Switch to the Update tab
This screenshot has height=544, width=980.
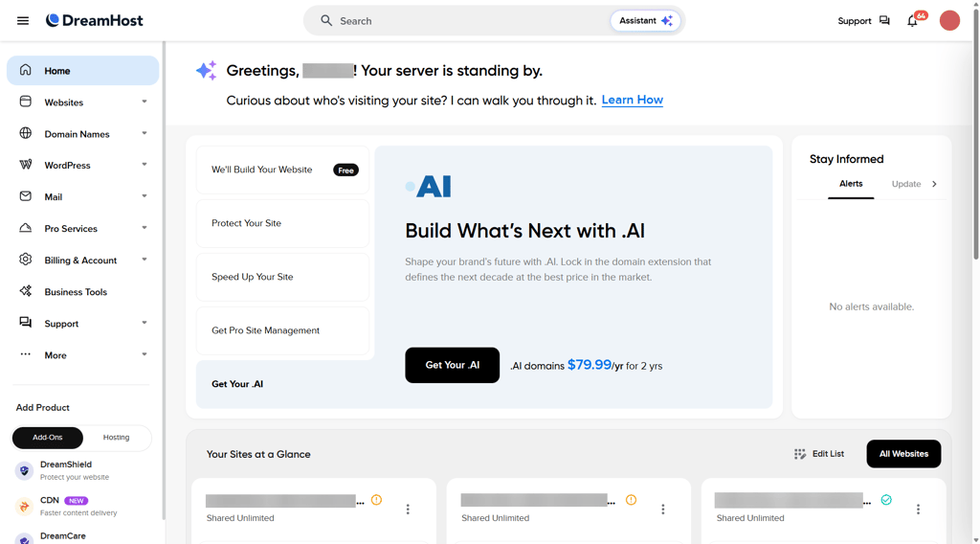pyautogui.click(x=905, y=184)
